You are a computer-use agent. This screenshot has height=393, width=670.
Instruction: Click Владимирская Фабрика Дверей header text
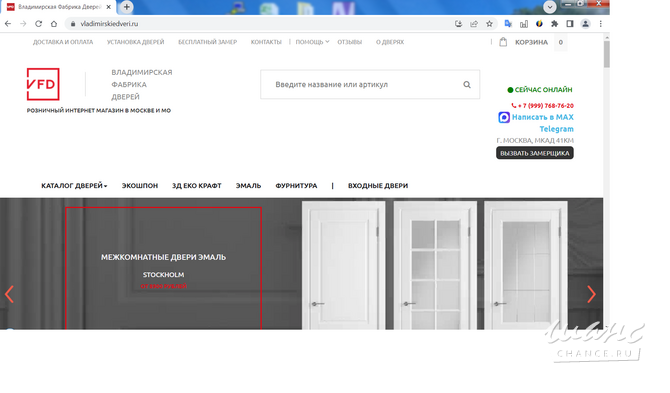[x=142, y=85]
